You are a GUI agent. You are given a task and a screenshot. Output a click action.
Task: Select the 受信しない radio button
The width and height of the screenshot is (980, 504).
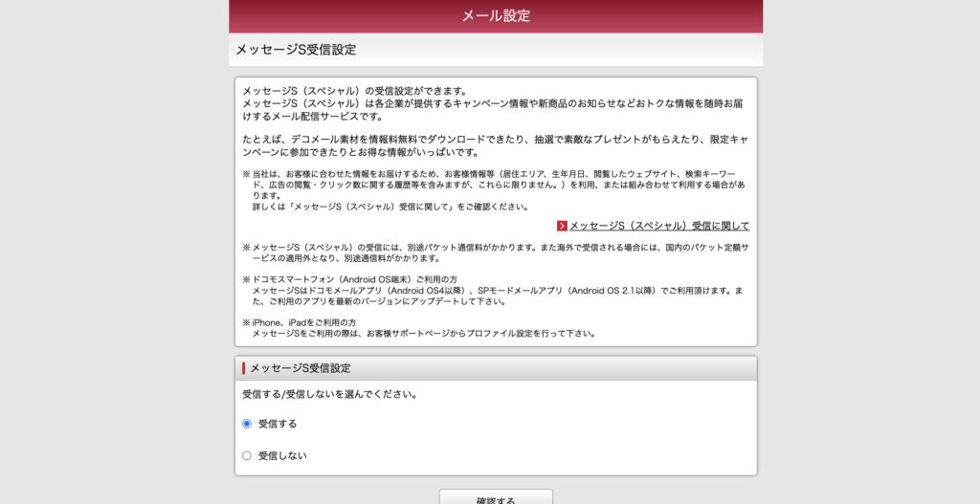[246, 455]
